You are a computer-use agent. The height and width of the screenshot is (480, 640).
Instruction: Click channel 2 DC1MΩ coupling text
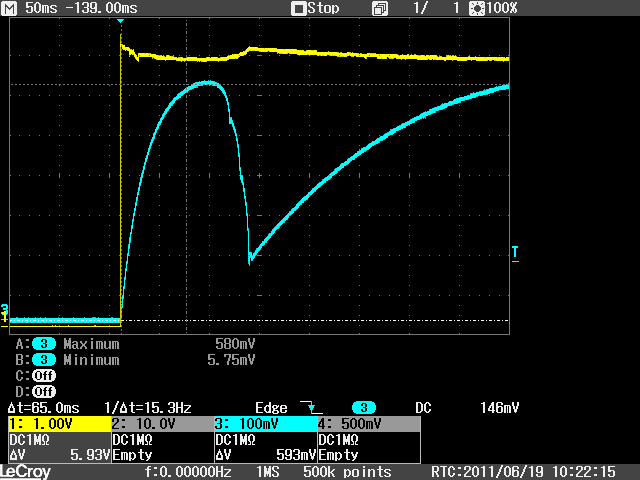(133, 440)
